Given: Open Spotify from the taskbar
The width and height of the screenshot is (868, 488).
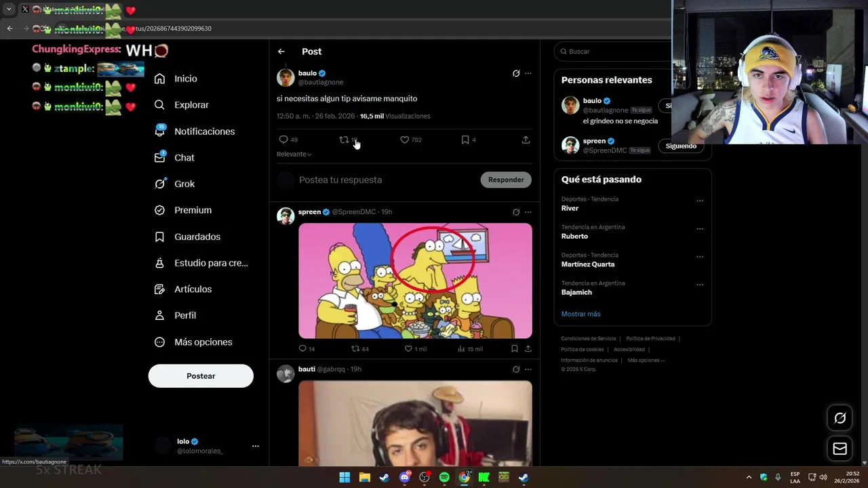Looking at the screenshot, I should (444, 477).
